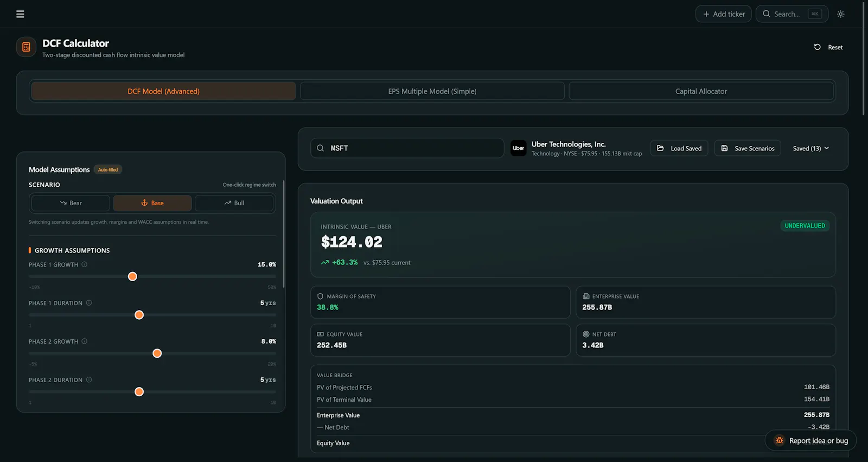Click the PV of Terminal Value row
868x462 pixels.
pos(573,400)
